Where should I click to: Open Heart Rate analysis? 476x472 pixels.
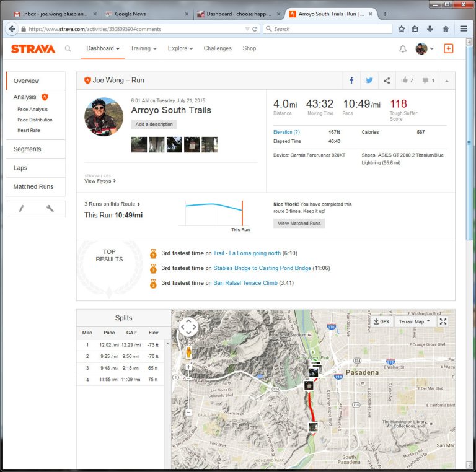pos(29,130)
